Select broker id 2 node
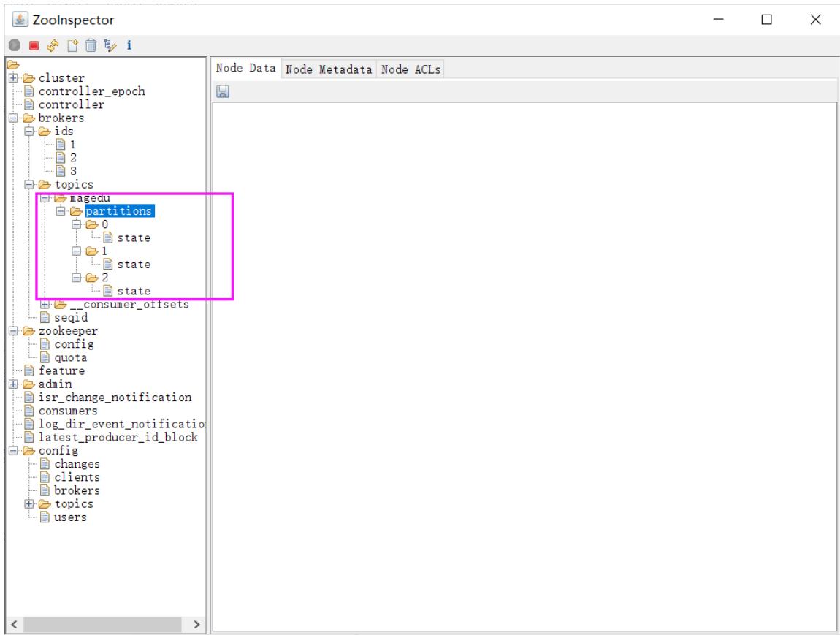 point(73,158)
